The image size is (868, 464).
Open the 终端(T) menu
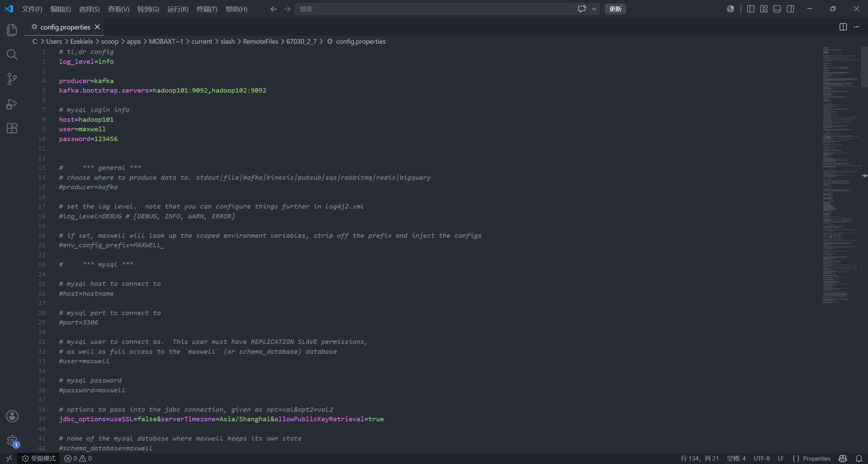tap(207, 9)
